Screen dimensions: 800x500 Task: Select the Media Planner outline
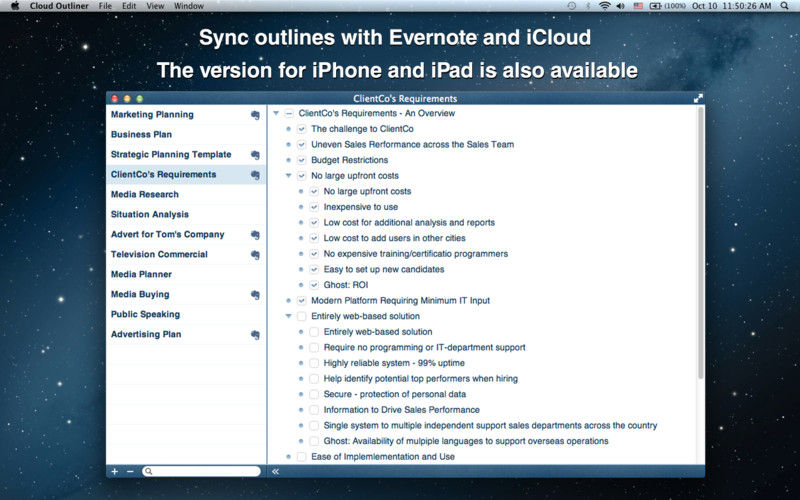click(186, 274)
